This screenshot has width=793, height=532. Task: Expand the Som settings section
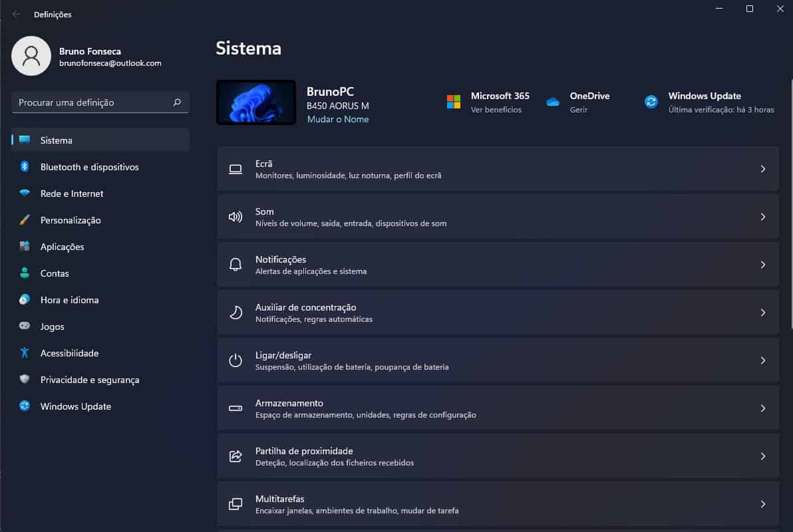click(x=762, y=217)
